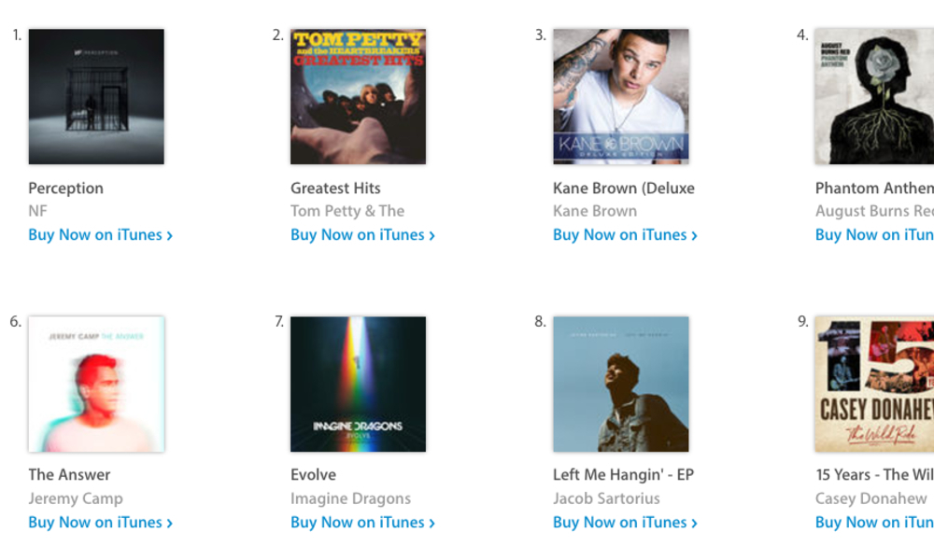934x560 pixels.
Task: Buy 15 Years album on iTunes
Action: pyautogui.click(x=874, y=523)
